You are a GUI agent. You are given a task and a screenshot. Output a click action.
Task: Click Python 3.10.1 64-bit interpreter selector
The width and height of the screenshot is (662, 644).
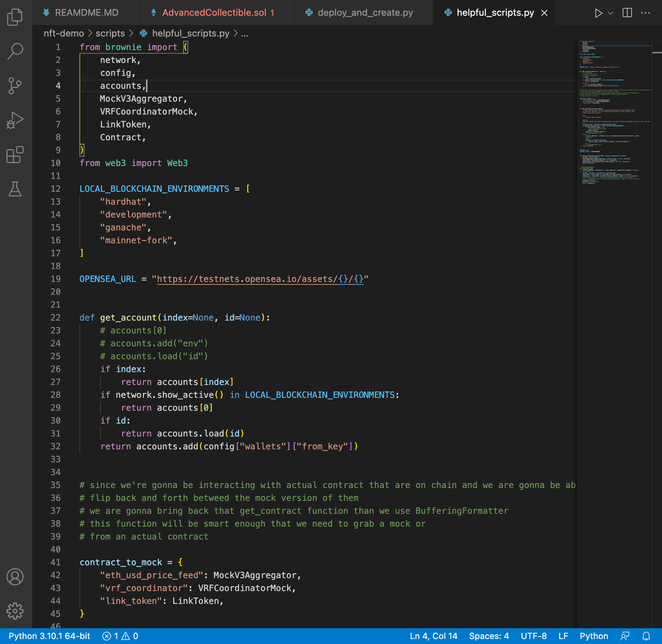(49, 636)
